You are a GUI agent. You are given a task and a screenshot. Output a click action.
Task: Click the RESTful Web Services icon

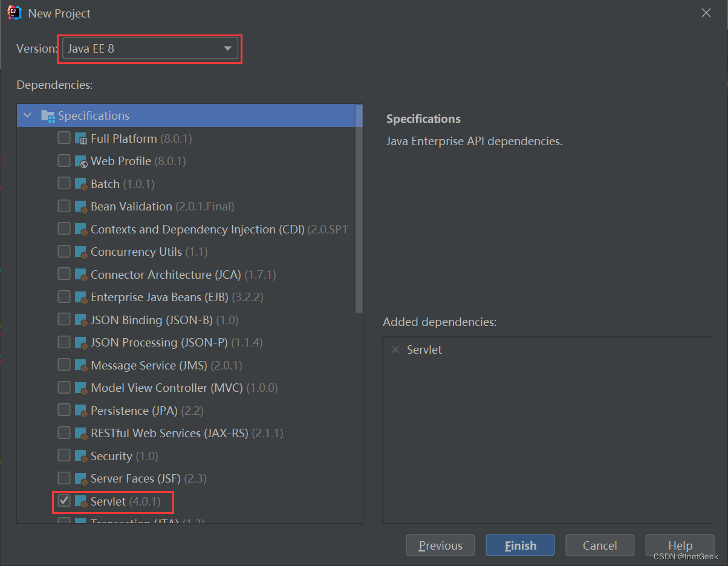click(82, 434)
